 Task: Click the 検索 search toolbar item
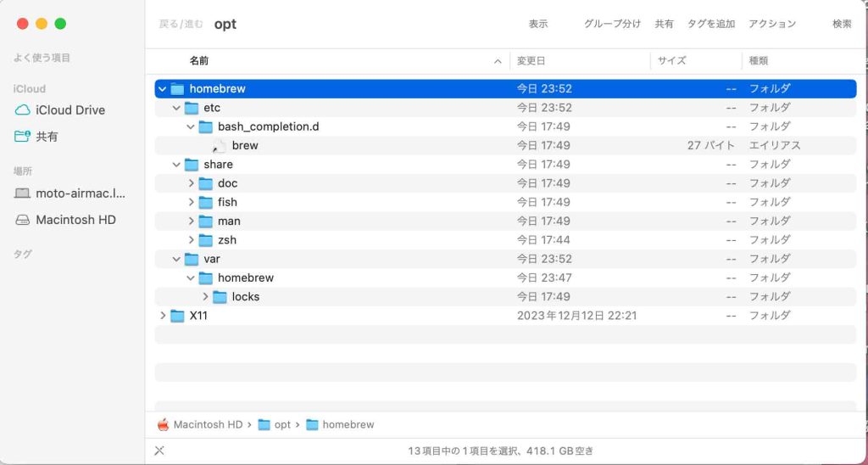click(x=842, y=24)
